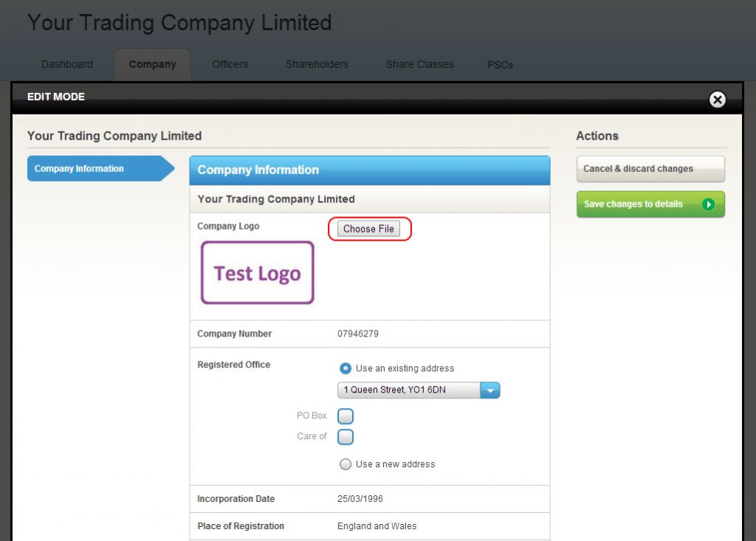Click the blue dropdown arrow for registered address
756x541 pixels.
tap(490, 390)
